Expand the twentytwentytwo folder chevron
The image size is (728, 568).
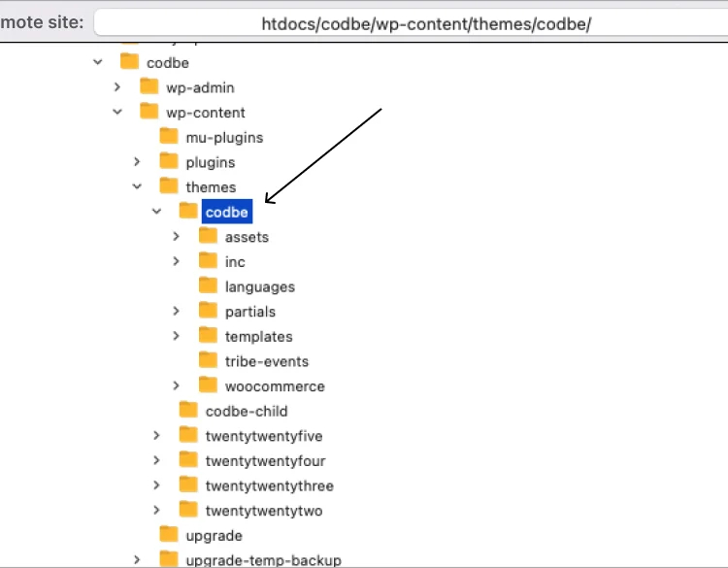coord(156,510)
